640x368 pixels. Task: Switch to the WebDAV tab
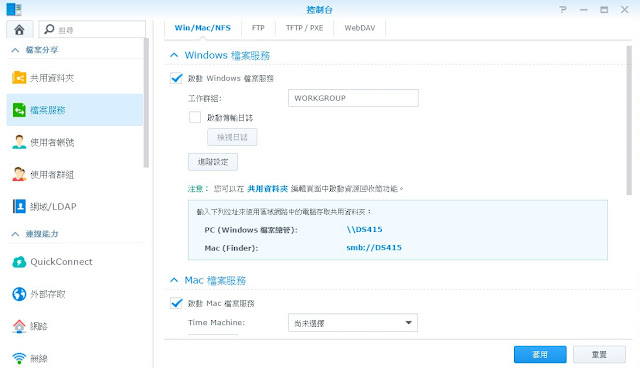[360, 28]
